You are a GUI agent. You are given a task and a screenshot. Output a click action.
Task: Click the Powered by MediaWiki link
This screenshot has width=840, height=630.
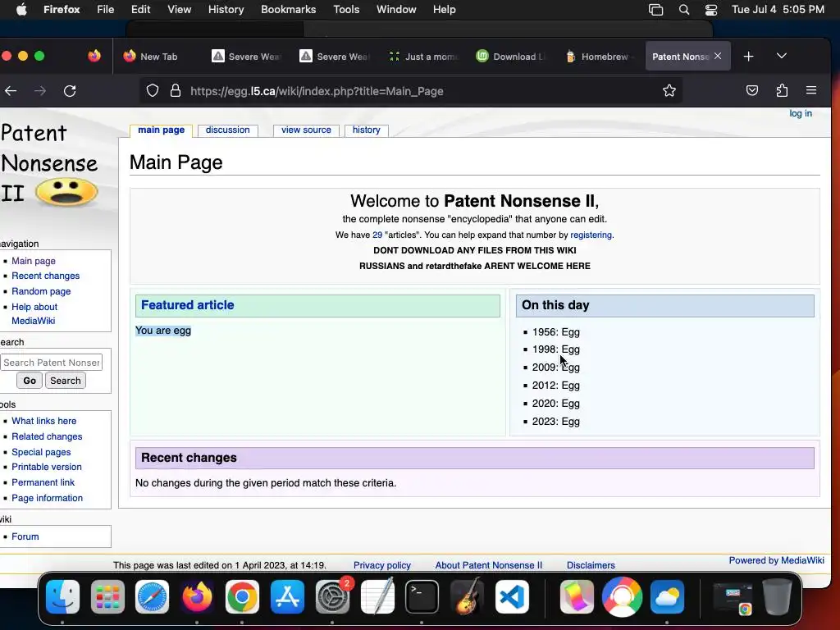click(776, 560)
